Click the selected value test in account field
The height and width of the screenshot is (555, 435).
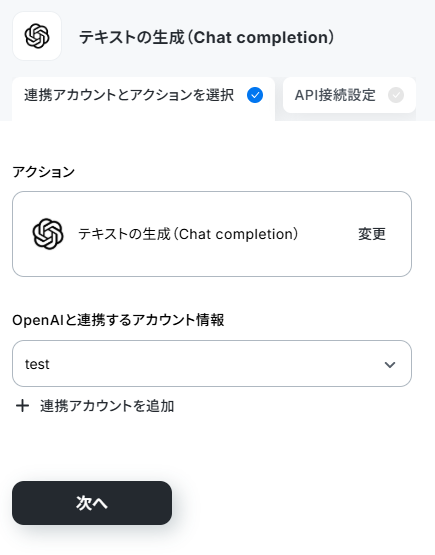(x=37, y=364)
